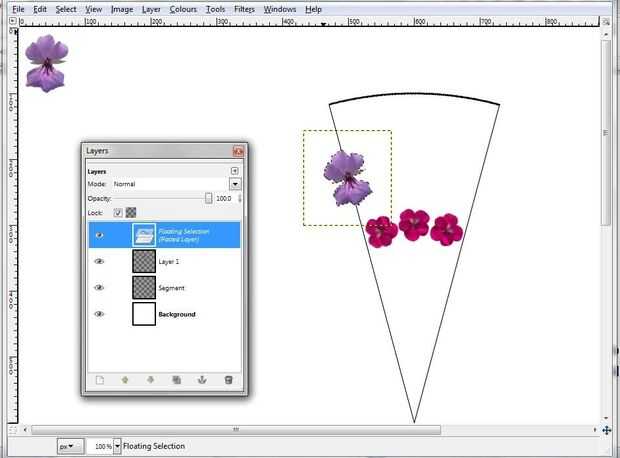Open the units px dropdown
The width and height of the screenshot is (620, 458).
click(x=70, y=447)
